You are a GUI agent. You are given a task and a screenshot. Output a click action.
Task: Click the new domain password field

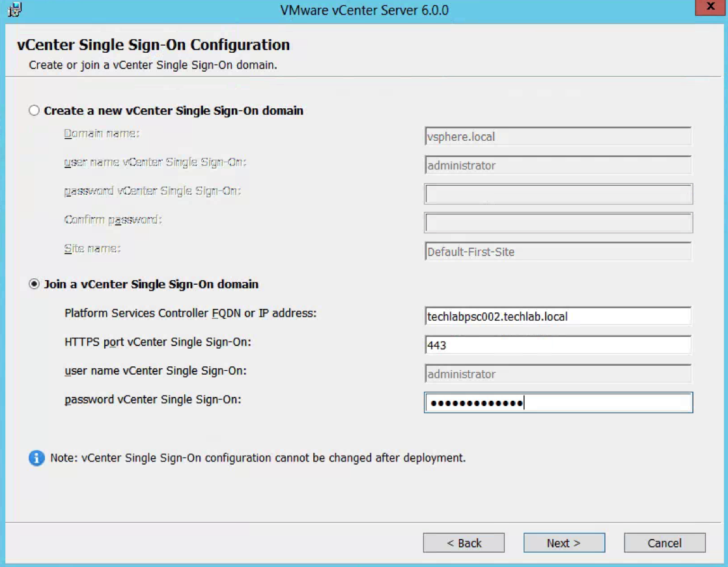pos(558,194)
